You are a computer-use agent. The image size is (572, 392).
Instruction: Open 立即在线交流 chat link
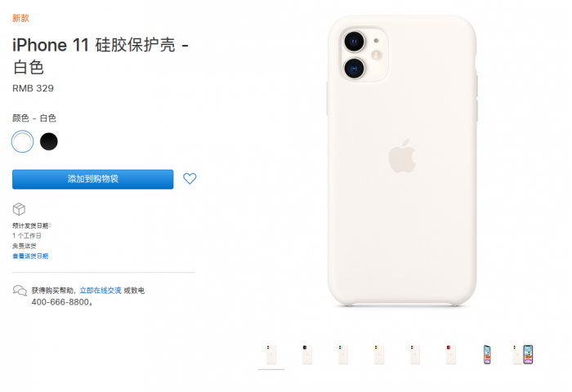[x=101, y=291]
